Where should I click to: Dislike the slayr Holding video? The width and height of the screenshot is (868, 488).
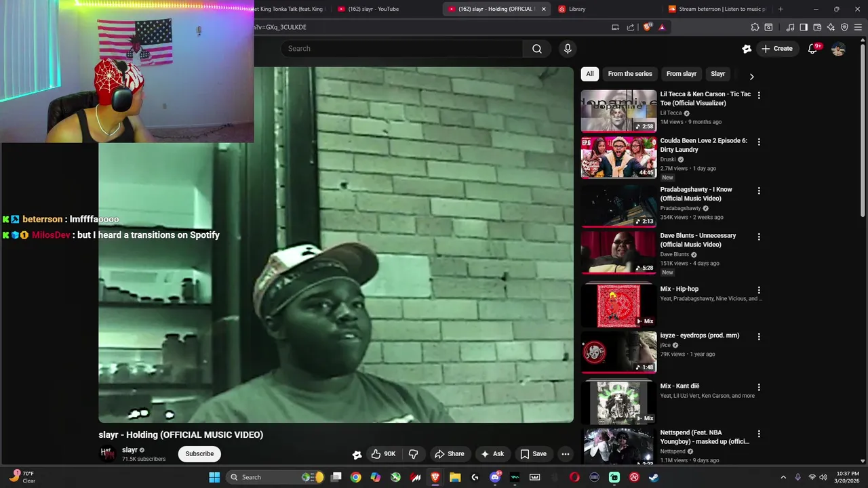point(413,454)
